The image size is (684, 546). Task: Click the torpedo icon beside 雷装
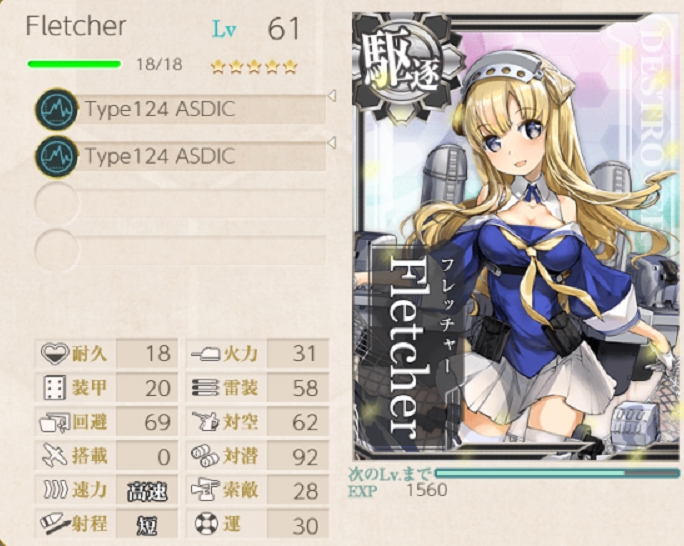[x=205, y=388]
